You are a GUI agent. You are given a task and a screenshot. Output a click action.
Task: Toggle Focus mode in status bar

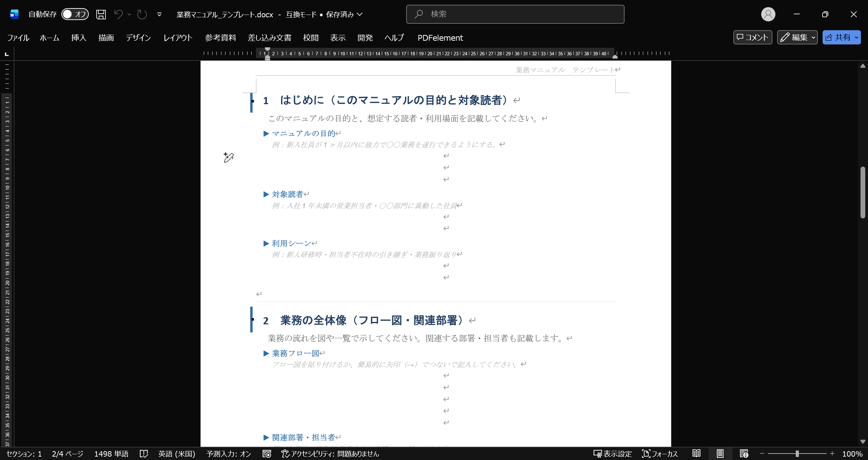(660, 454)
